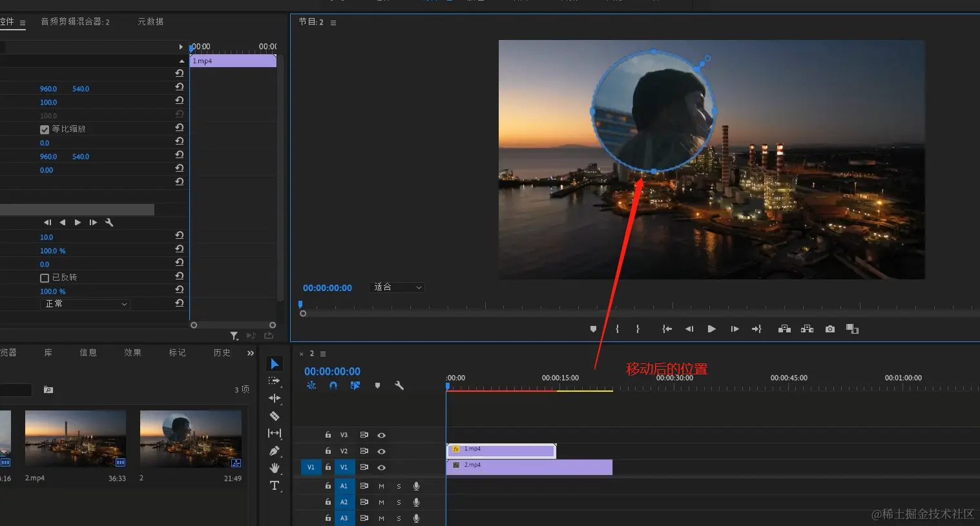
Task: Hide track V2 with eye icon
Action: click(381, 451)
